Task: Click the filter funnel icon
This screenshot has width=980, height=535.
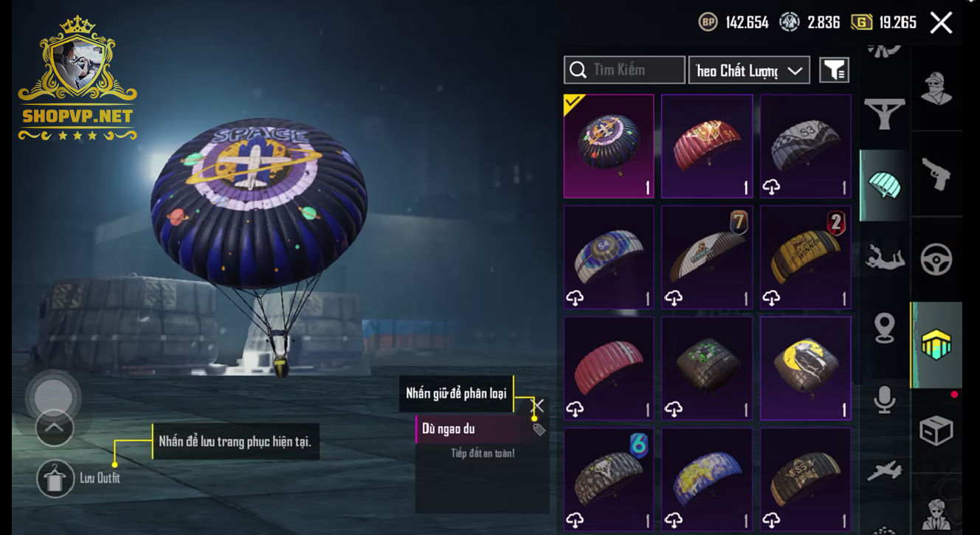Action: click(834, 70)
